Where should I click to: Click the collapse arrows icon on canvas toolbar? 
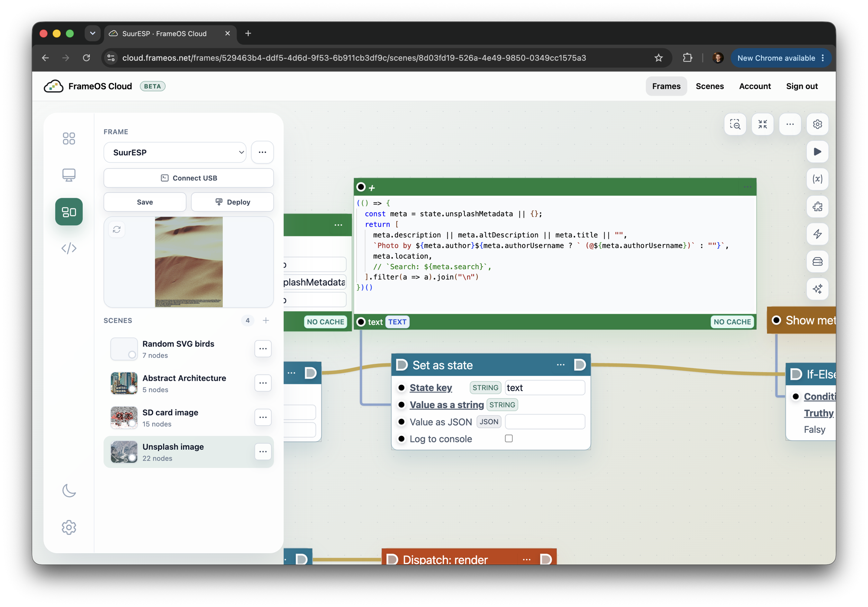tap(763, 125)
